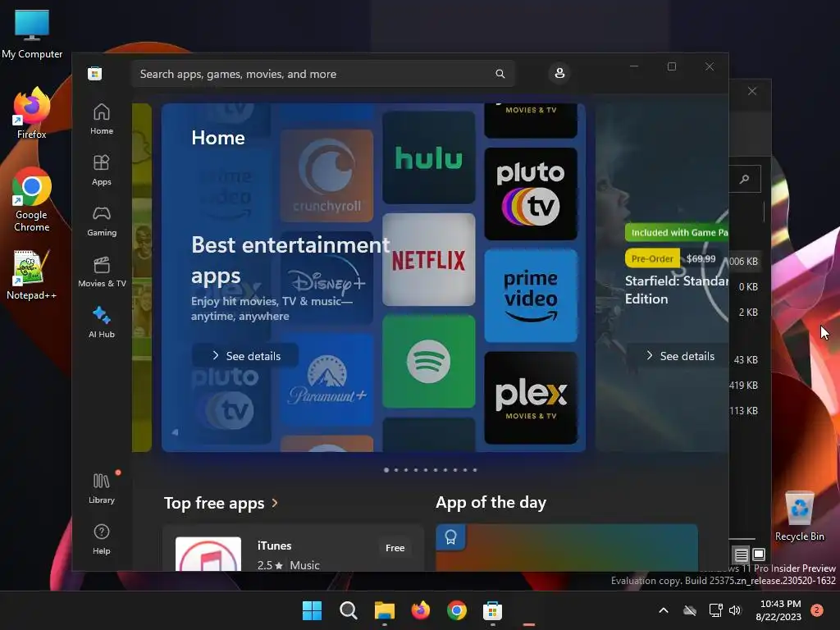This screenshot has width=840, height=630.
Task: Click the 419 KB size cell in background window
Action: point(743,386)
